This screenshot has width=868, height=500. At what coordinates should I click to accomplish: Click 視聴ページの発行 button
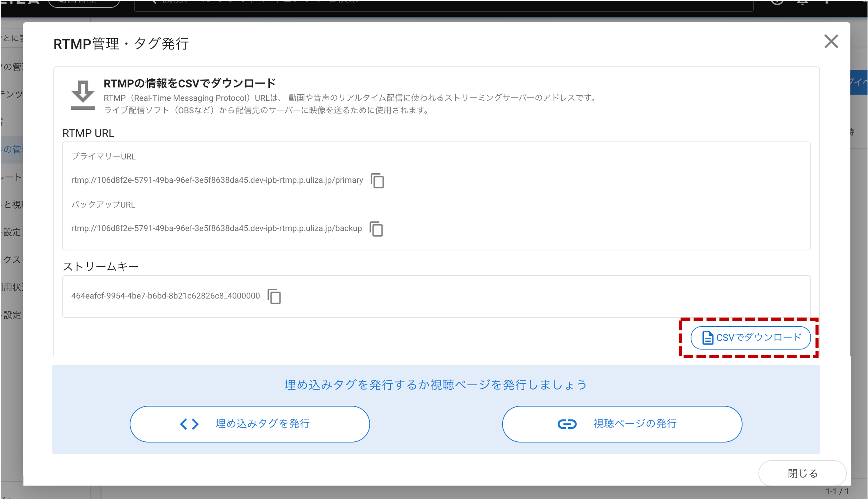[622, 424]
